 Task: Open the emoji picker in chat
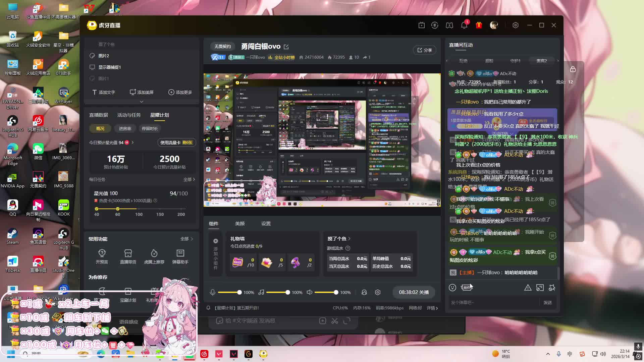click(452, 288)
